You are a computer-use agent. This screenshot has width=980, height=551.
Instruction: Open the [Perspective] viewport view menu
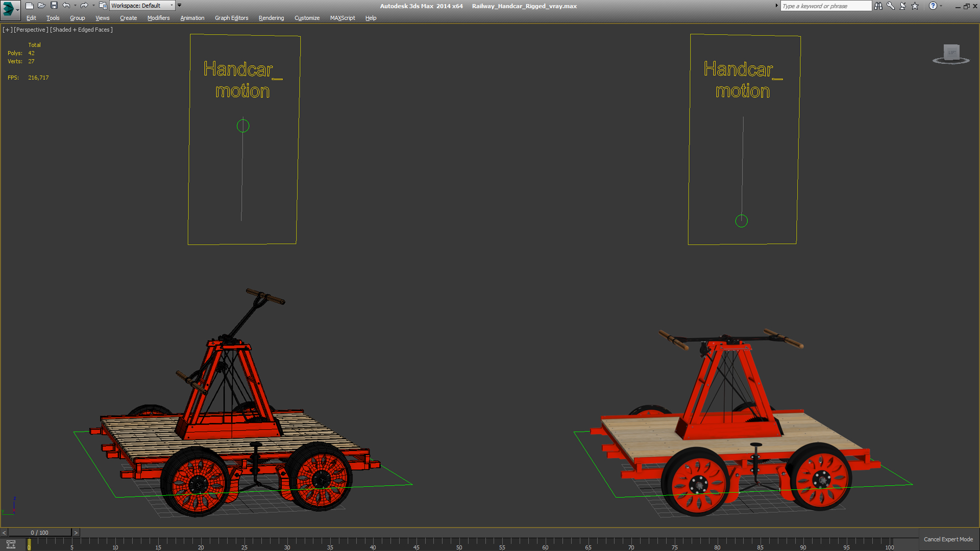tap(31, 30)
